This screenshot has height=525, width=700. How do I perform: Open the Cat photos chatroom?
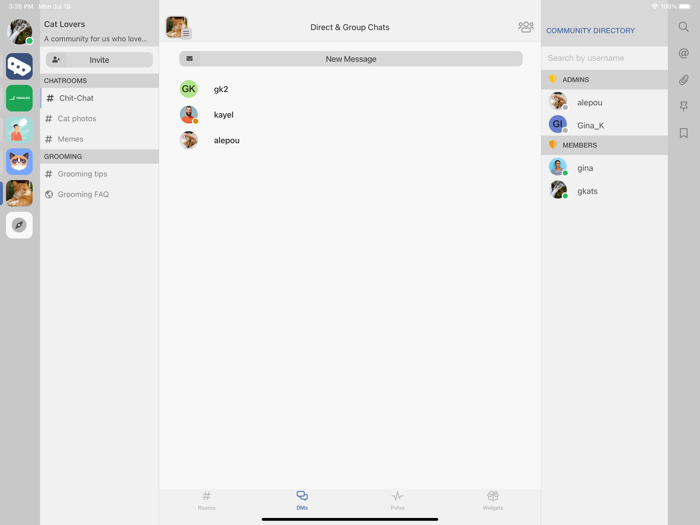click(x=100, y=118)
